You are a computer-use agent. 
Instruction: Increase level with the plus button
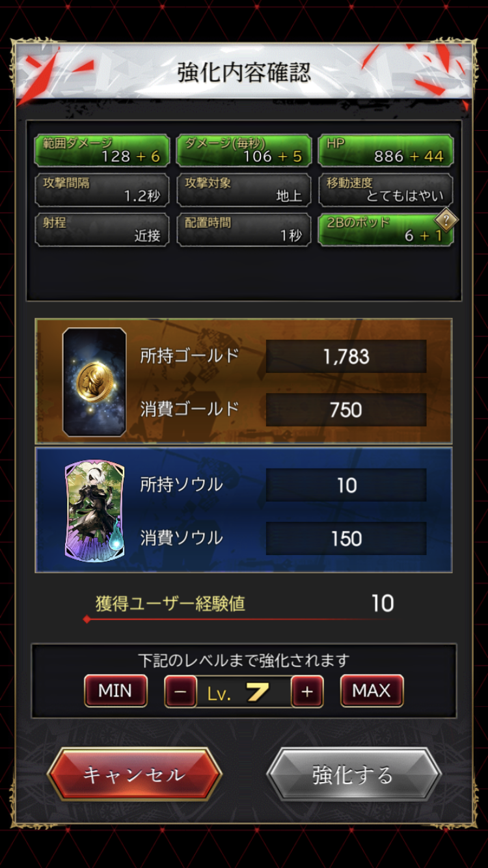coord(307,692)
